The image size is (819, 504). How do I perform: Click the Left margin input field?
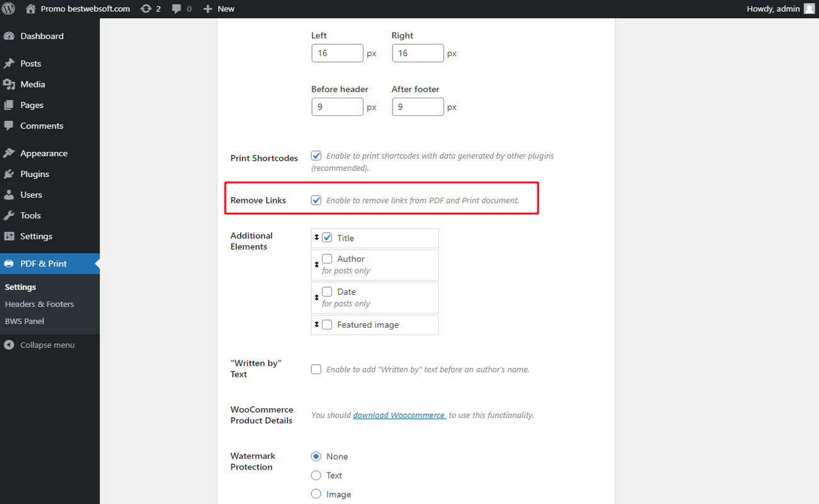coord(337,54)
